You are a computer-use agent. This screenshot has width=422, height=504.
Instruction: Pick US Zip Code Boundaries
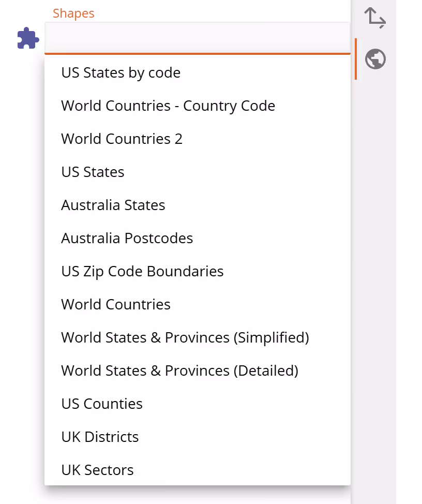(x=142, y=271)
